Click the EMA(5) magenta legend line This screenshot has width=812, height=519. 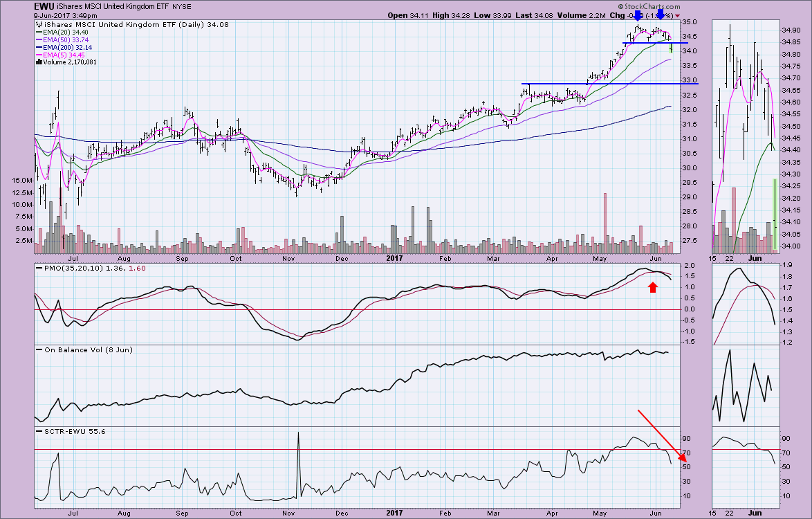[37, 55]
